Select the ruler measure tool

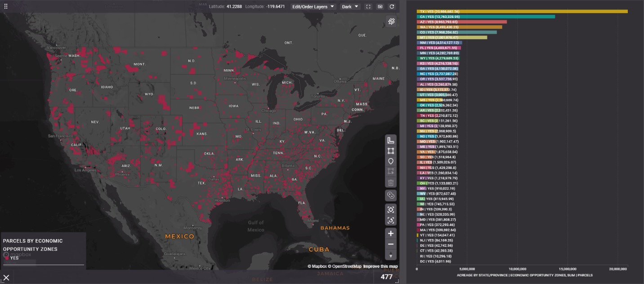pyautogui.click(x=391, y=140)
